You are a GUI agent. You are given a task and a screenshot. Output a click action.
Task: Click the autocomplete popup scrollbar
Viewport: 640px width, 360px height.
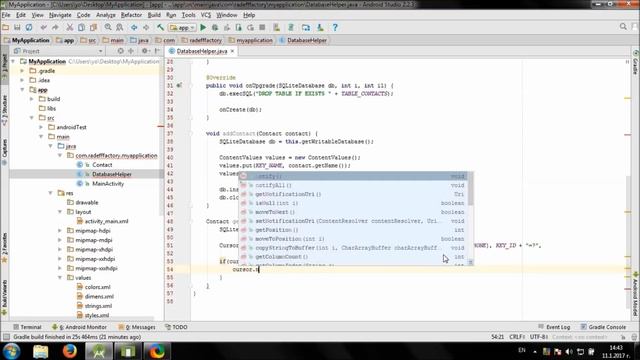point(471,189)
